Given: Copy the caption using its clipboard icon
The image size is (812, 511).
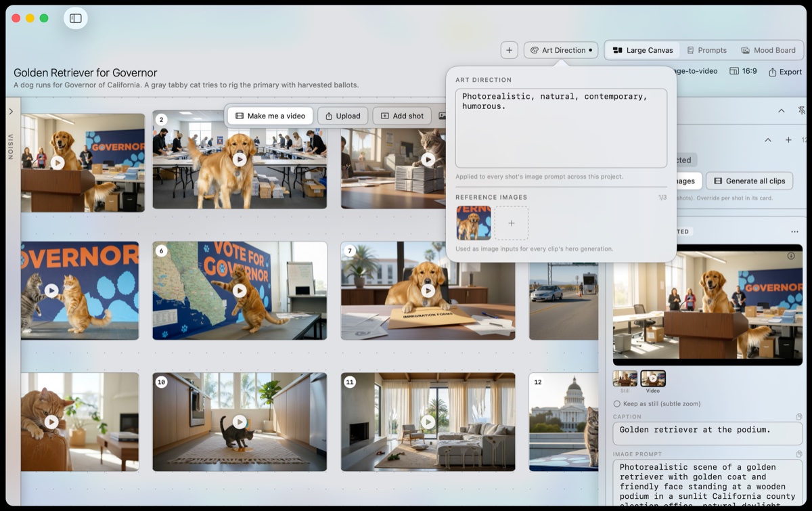Looking at the screenshot, I should click(x=799, y=417).
